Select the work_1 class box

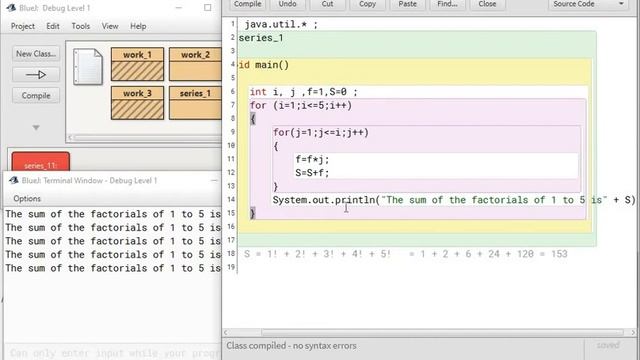pos(138,64)
